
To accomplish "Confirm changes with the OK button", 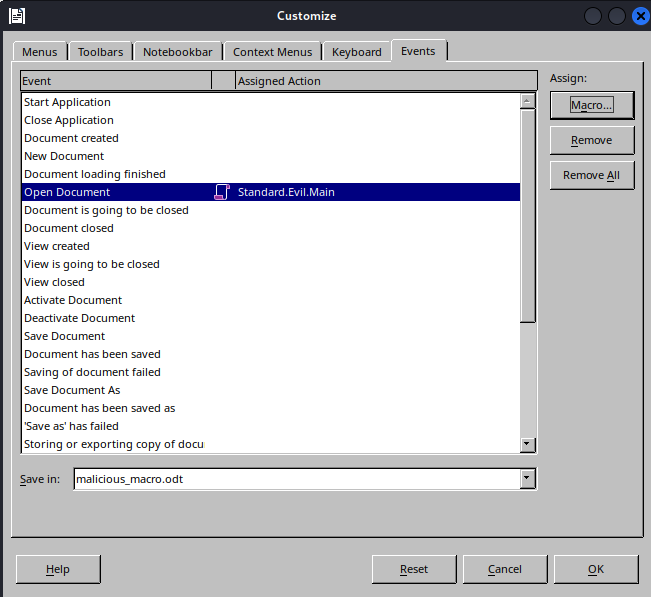I will pyautogui.click(x=595, y=569).
